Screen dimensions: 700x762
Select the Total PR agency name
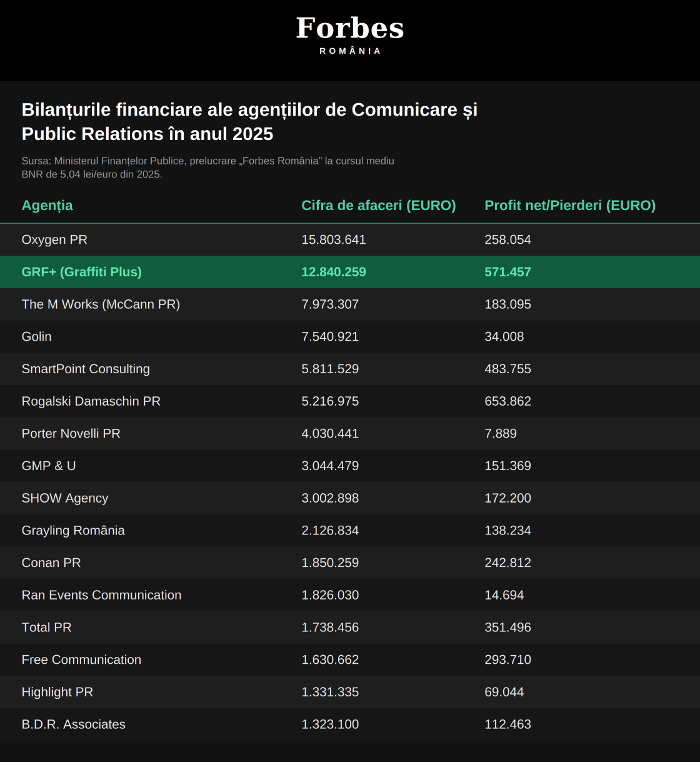[x=47, y=628]
